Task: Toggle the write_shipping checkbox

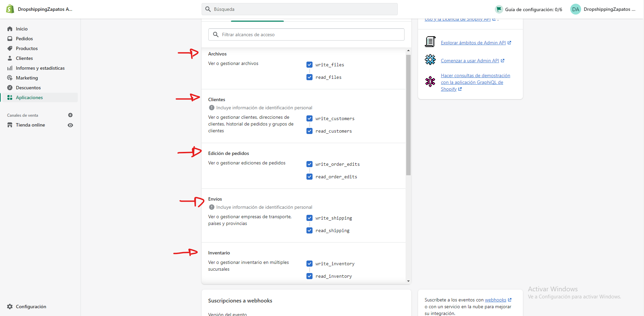Action: pyautogui.click(x=309, y=218)
